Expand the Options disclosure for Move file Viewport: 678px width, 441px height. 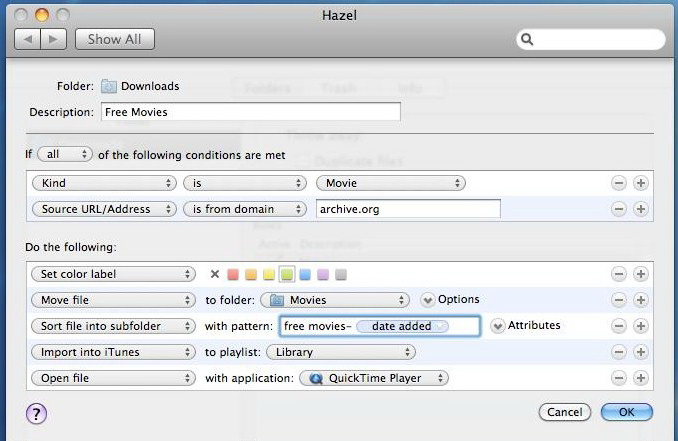[x=427, y=300]
